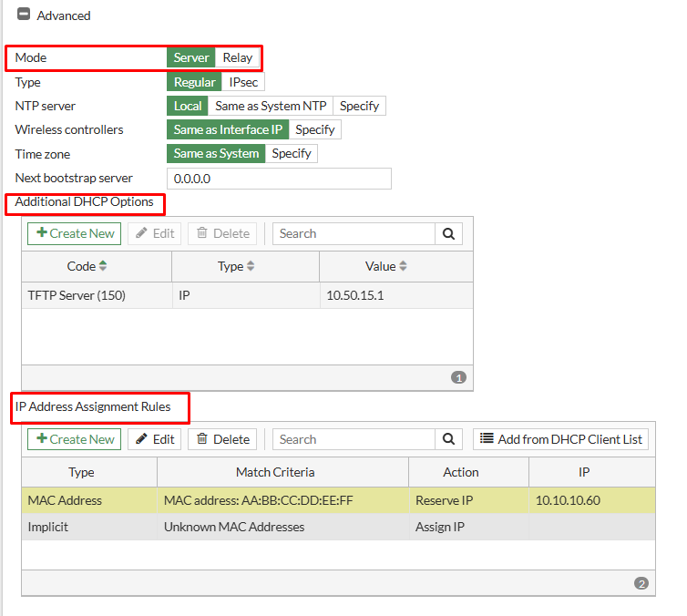The height and width of the screenshot is (616, 687).
Task: Choose Local NTP server
Action: point(188,106)
